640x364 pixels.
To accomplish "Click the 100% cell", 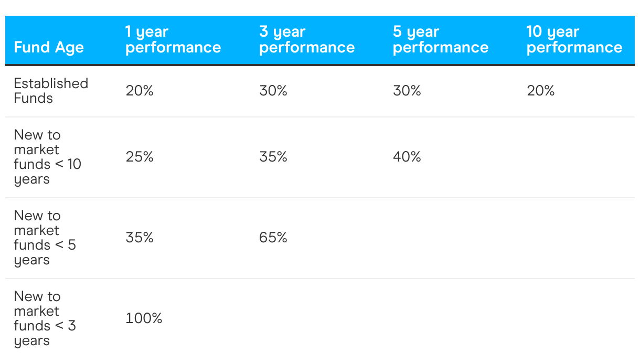I will (x=144, y=318).
